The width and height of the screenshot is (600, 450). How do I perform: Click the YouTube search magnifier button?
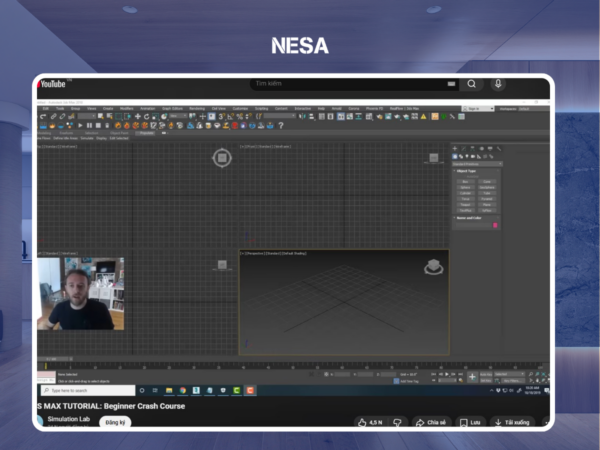[471, 84]
